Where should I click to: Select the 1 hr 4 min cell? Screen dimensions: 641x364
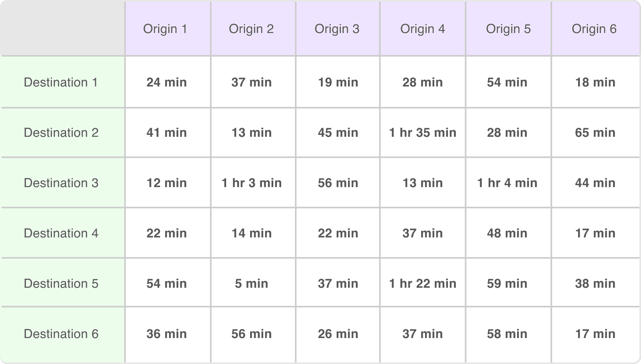pos(507,183)
